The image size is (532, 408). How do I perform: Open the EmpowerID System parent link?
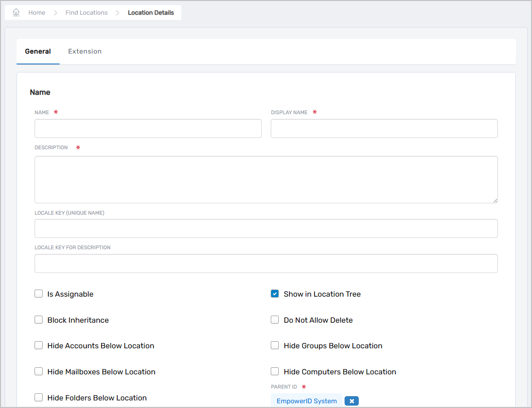click(x=307, y=401)
